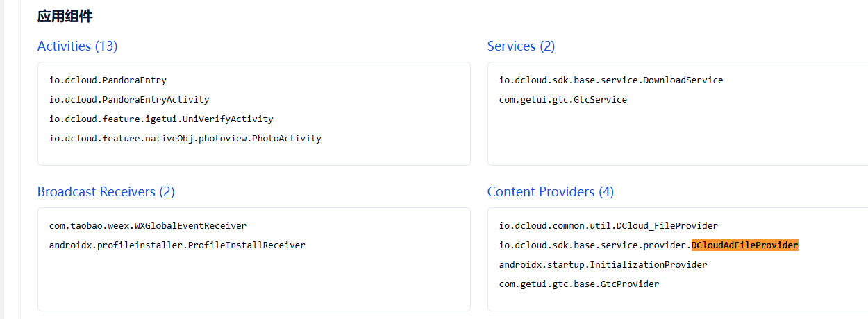Select the DownloadService service entry
Image resolution: width=868 pixels, height=319 pixels.
(x=610, y=80)
